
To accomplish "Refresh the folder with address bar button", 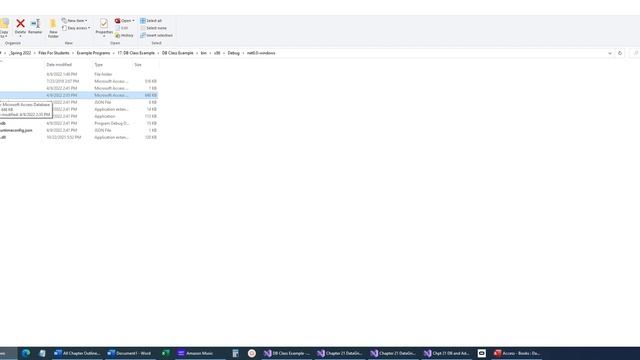I will point(620,53).
